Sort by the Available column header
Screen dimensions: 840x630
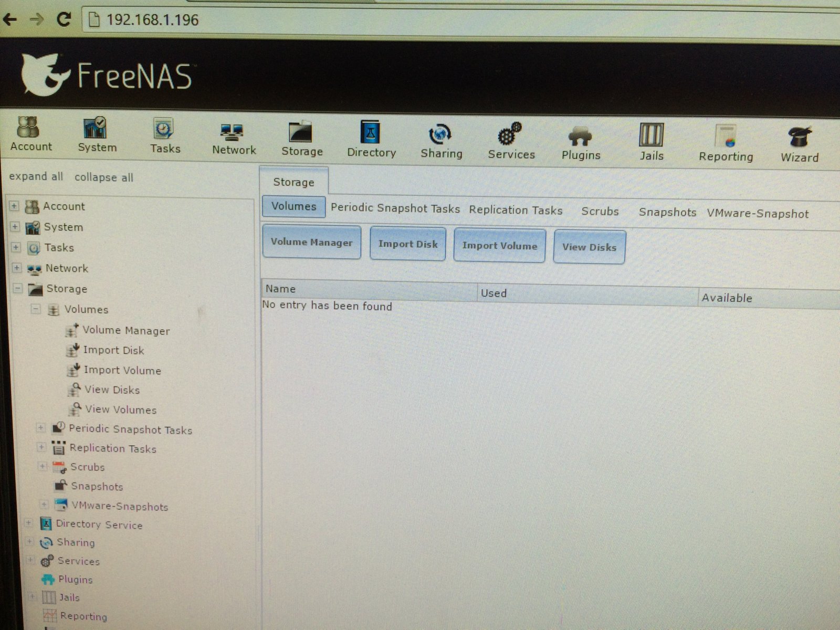[x=770, y=298]
